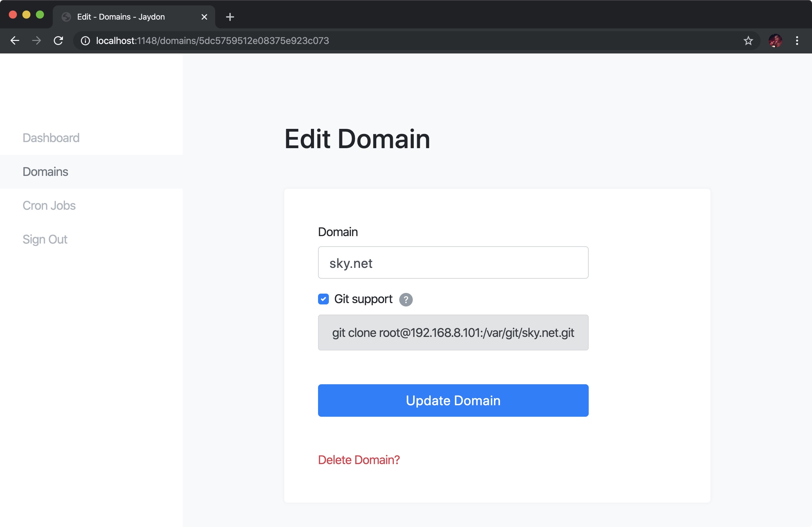
Task: Click the browser back arrow
Action: click(15, 41)
